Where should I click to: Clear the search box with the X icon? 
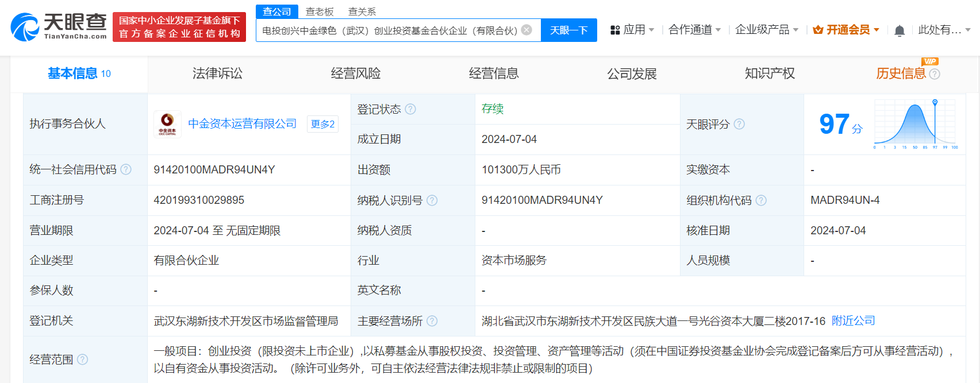pyautogui.click(x=526, y=30)
